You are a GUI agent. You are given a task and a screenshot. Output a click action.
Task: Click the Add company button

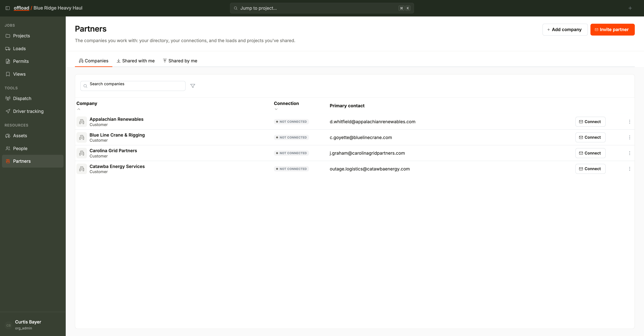(565, 30)
